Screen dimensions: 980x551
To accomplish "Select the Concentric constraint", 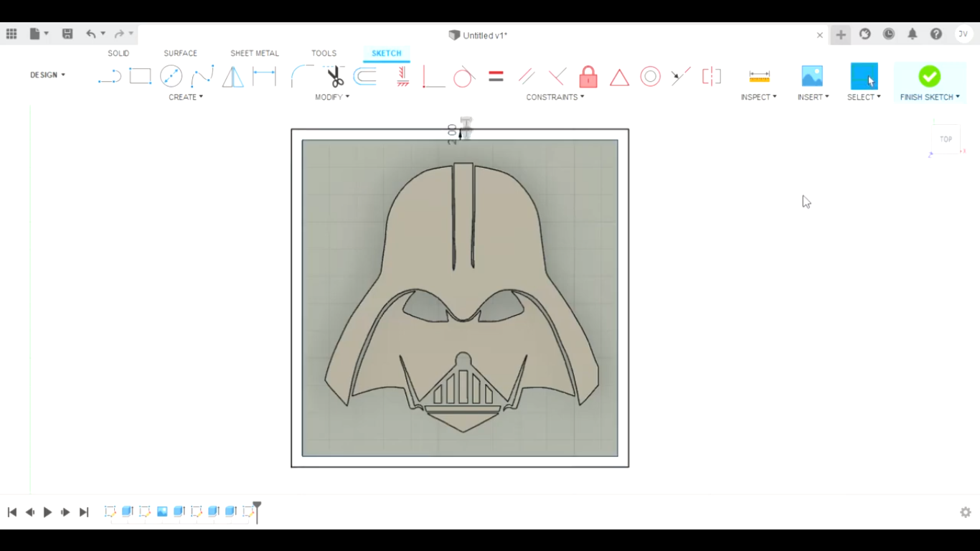I will tap(650, 76).
